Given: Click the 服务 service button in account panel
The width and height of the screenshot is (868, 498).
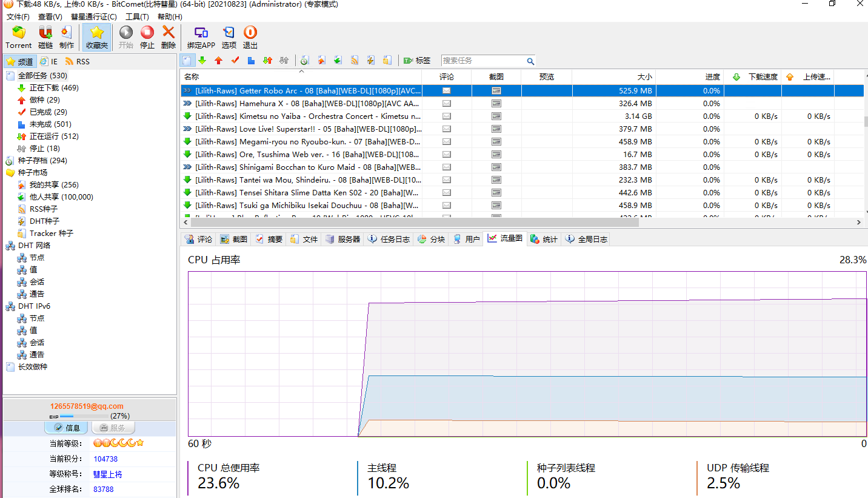Looking at the screenshot, I should tap(113, 428).
